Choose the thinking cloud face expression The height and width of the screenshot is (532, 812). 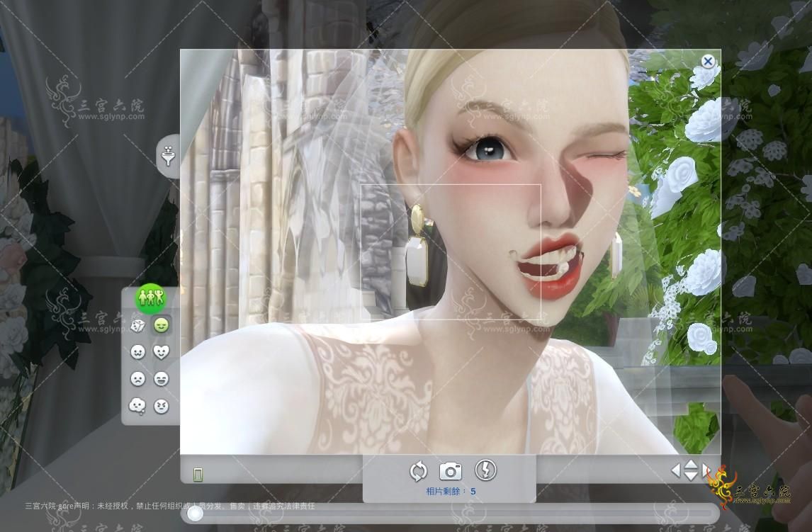(x=137, y=406)
